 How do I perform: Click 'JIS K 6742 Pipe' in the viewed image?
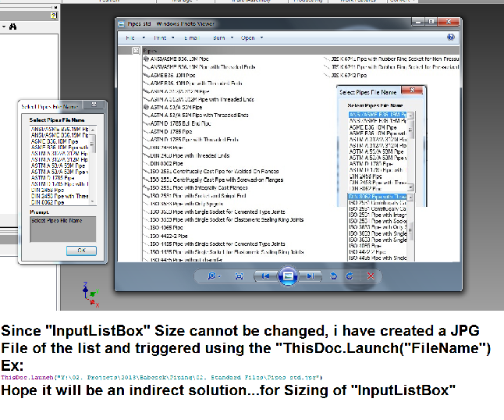point(349,76)
